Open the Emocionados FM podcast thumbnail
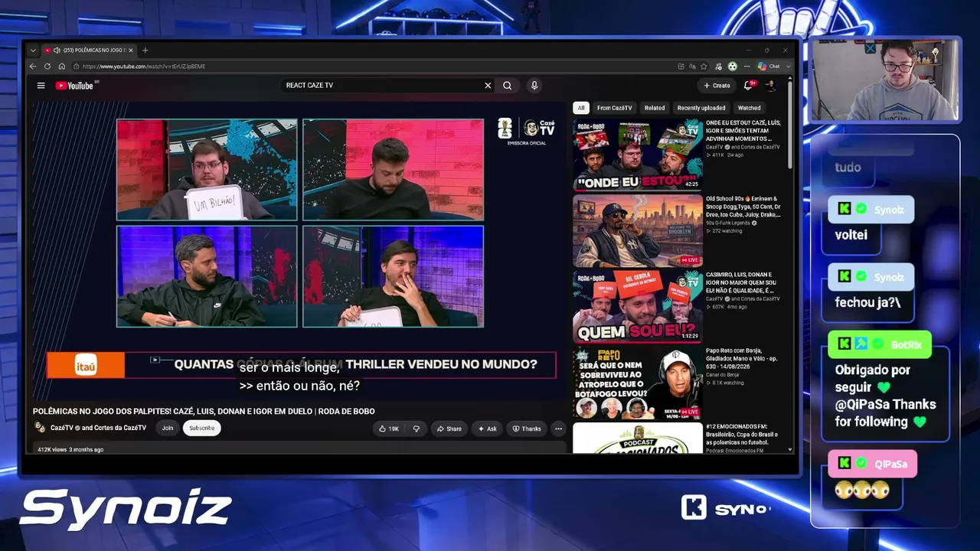Viewport: 980px width, 551px height. (638, 438)
